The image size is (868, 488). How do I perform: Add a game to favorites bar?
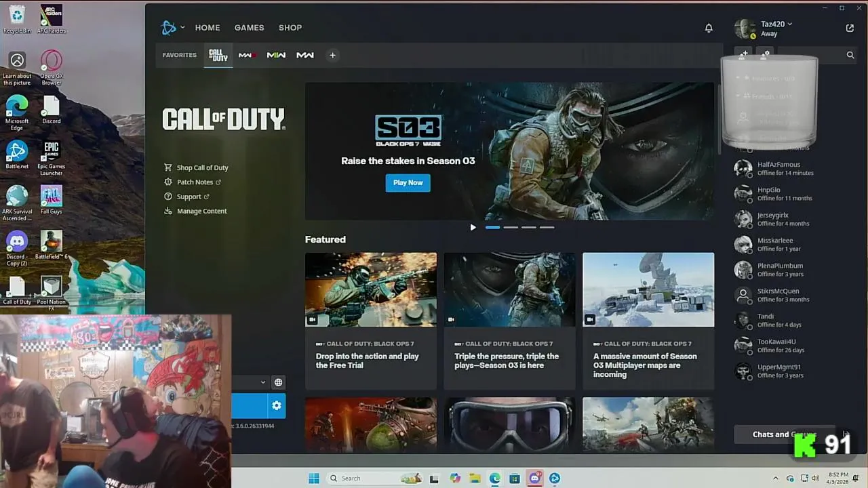[332, 56]
